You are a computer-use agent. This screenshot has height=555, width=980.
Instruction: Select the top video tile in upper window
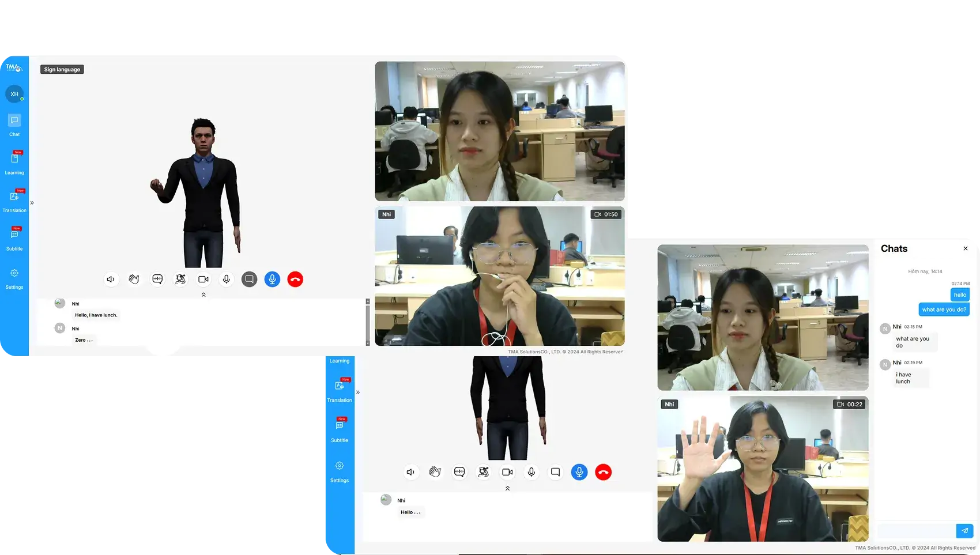pos(500,131)
